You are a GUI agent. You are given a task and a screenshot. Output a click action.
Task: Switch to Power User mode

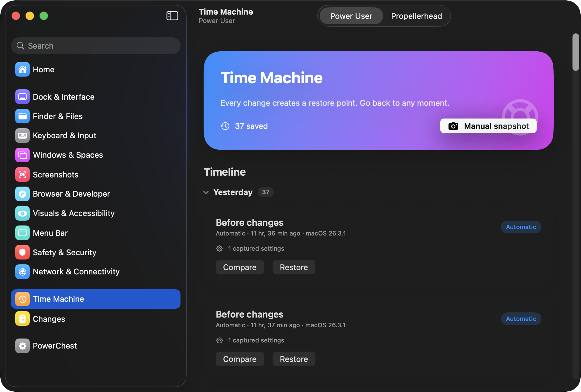pos(351,16)
